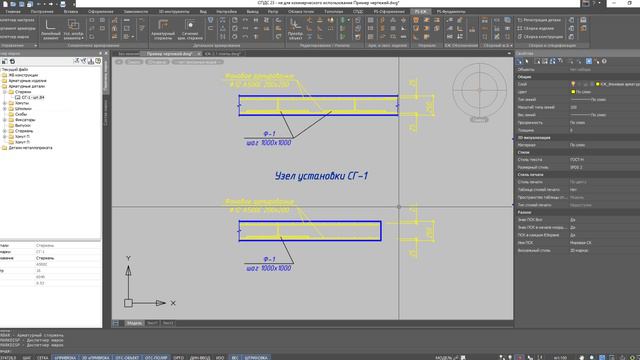Toggle ОТС-ПОЛЯР in status bar
The width and height of the screenshot is (640, 360).
click(156, 358)
